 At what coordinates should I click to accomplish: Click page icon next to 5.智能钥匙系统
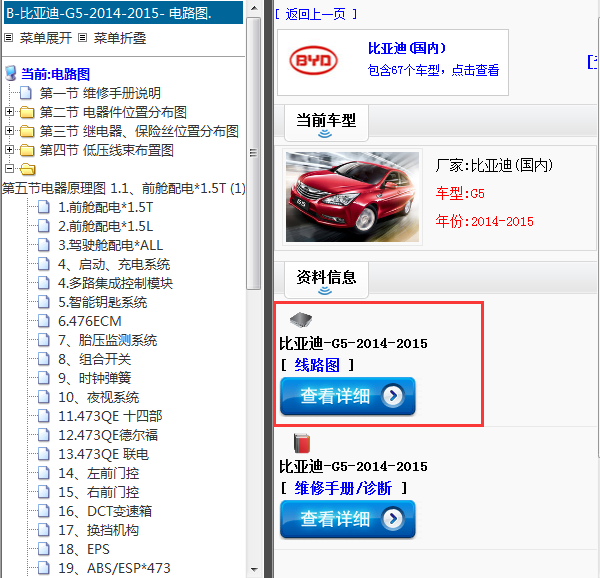coord(44,302)
